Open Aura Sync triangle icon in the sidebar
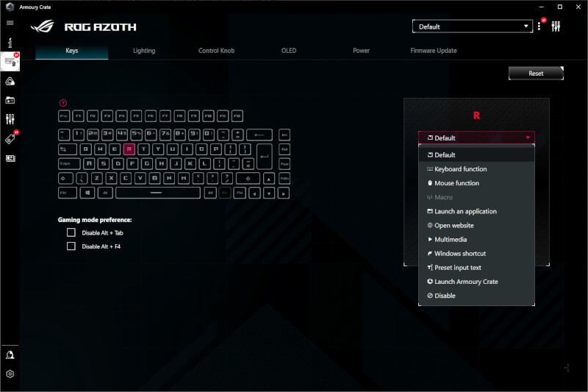This screenshot has width=588, height=392. 10,81
